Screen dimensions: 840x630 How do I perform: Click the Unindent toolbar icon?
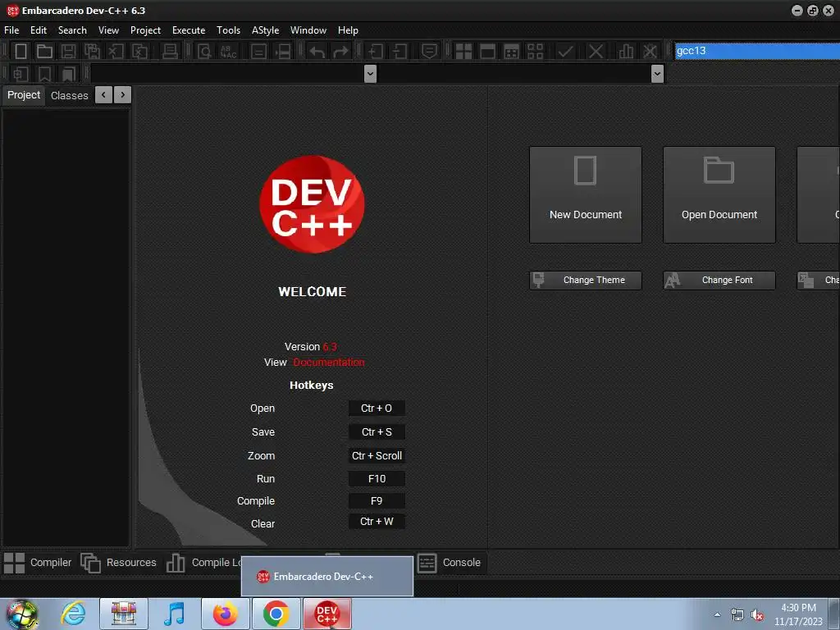(399, 52)
